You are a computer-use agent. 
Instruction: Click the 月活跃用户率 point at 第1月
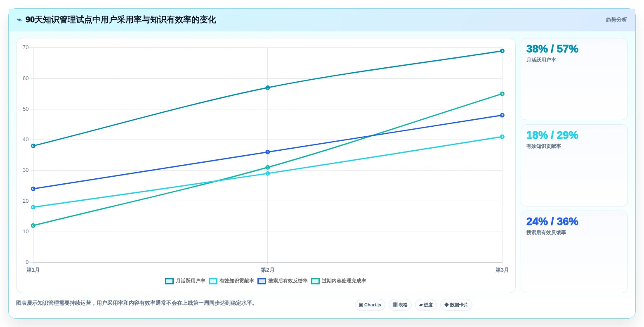(x=33, y=146)
